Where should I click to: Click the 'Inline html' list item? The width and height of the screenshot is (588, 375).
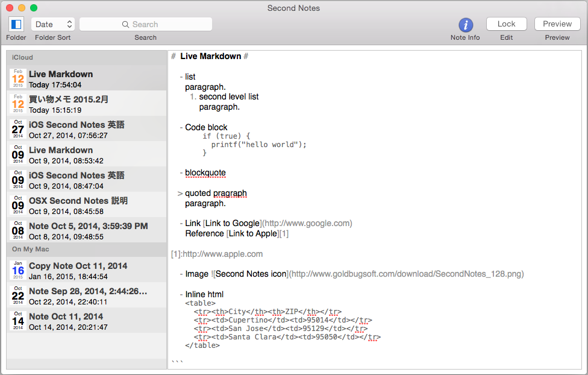coord(204,295)
